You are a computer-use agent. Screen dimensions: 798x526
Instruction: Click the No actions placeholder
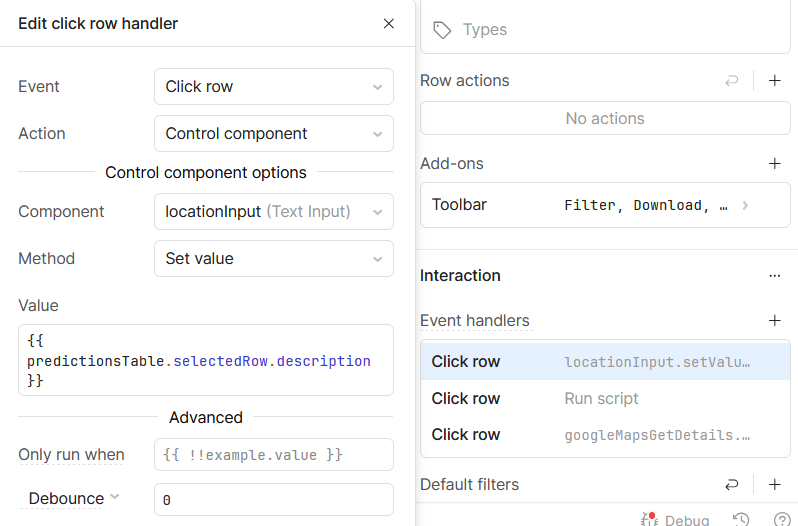[x=605, y=118]
